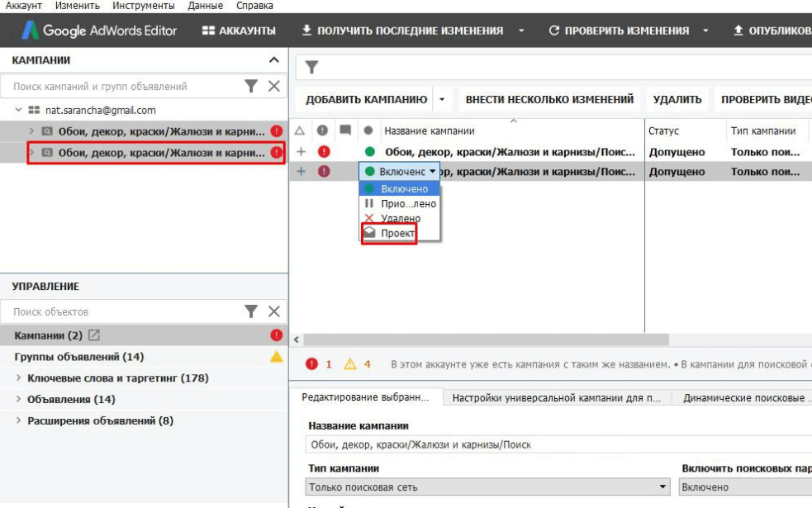Image resolution: width=812 pixels, height=508 pixels.
Task: Expand the second campaign tree node
Action: pos(31,152)
